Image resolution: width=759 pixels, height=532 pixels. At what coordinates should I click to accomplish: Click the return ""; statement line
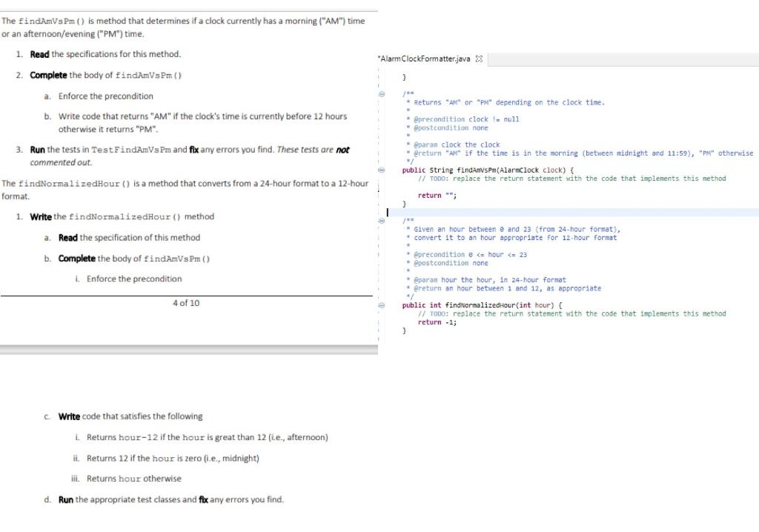pos(437,196)
